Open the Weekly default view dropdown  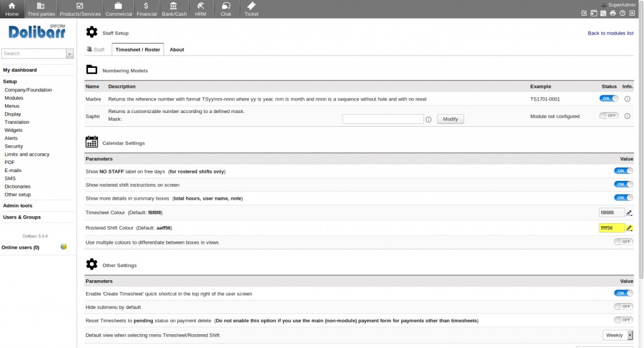pyautogui.click(x=618, y=335)
